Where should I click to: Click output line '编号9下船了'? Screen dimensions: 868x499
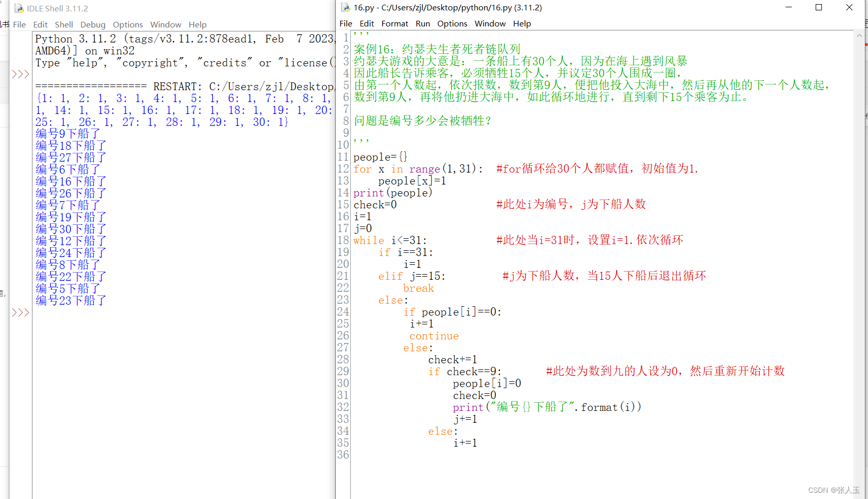point(67,134)
